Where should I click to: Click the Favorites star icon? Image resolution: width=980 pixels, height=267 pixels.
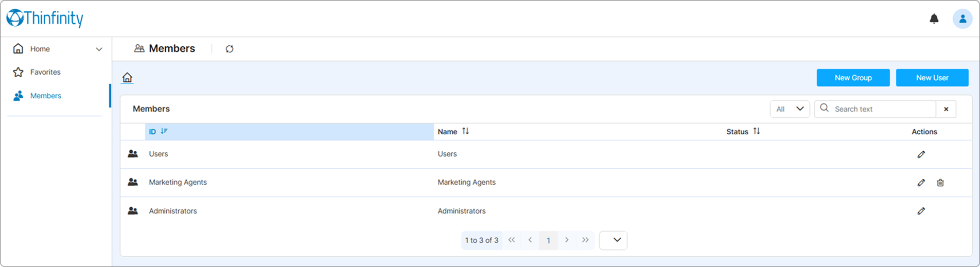(18, 72)
